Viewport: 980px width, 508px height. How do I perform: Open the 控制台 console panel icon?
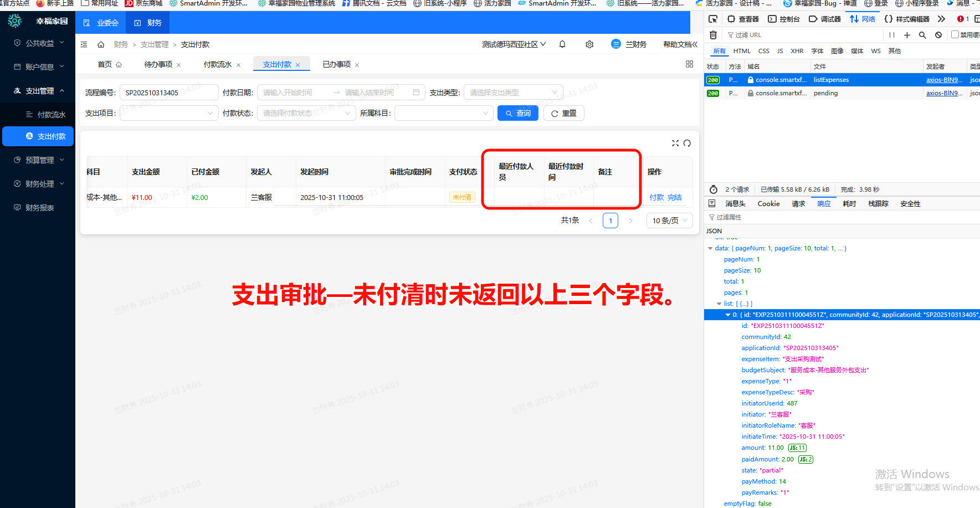point(772,19)
